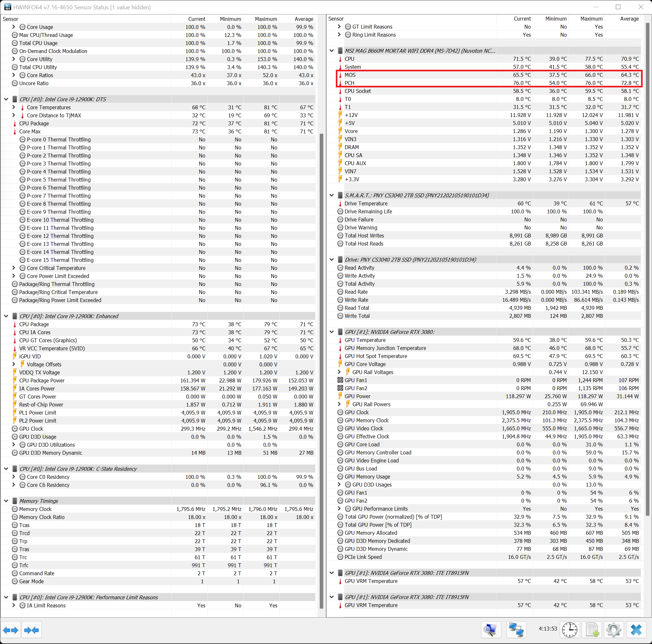The height and width of the screenshot is (644, 652).
Task: Expand the Core Ratios row
Action: coord(13,75)
